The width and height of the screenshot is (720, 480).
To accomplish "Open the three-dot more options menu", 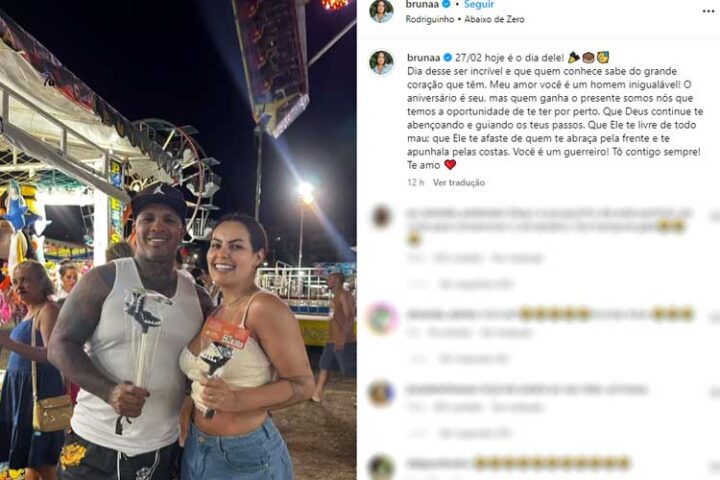I will click(x=708, y=11).
